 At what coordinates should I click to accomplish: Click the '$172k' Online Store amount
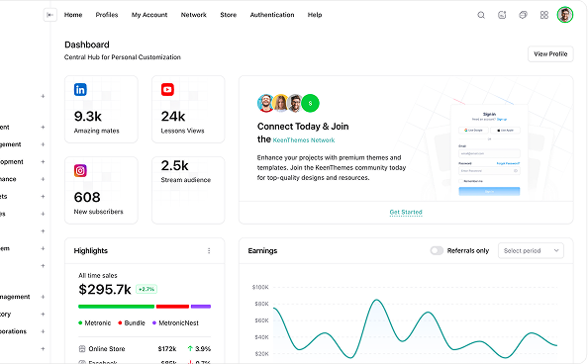167,348
